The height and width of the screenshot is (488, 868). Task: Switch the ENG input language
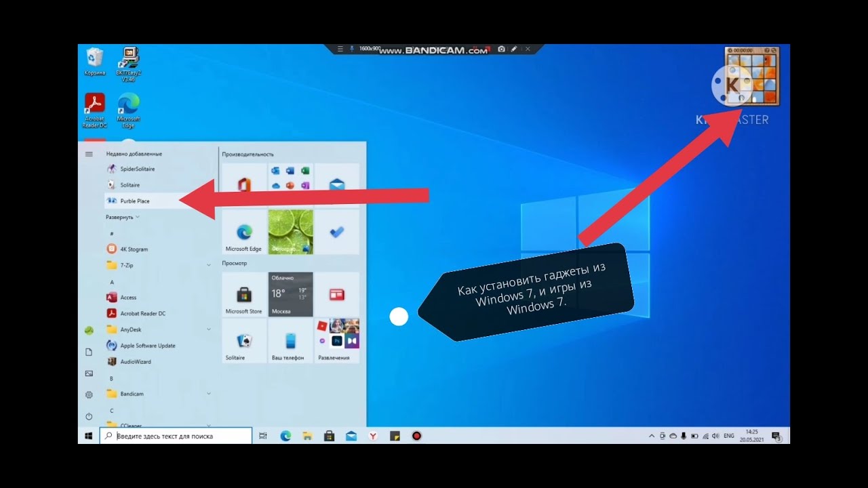(729, 436)
